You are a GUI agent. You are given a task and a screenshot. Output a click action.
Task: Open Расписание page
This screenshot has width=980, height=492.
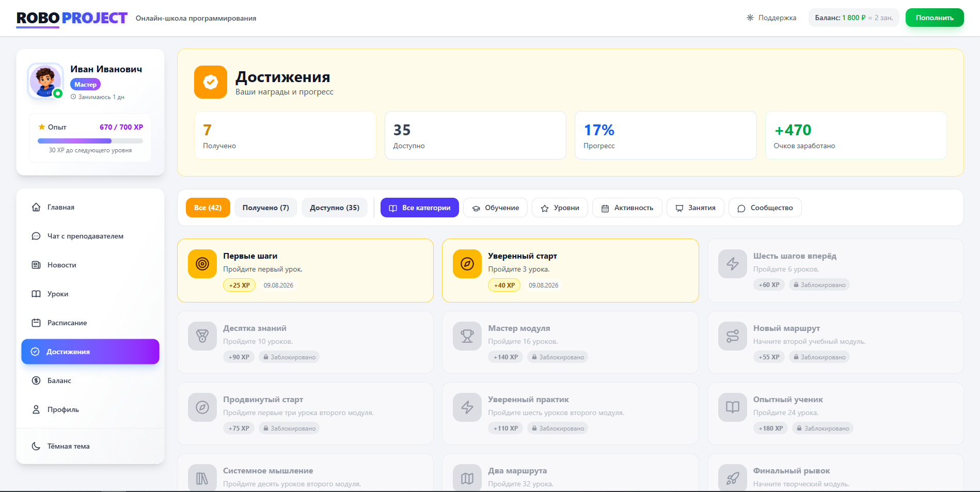(x=90, y=323)
